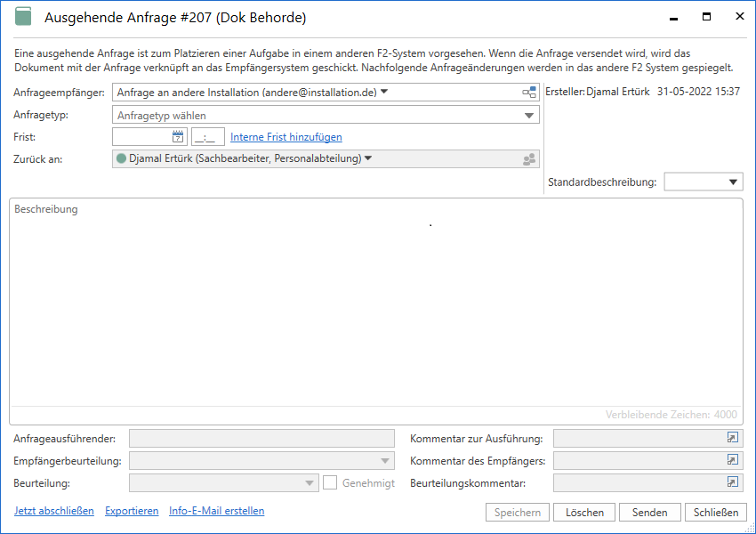The width and height of the screenshot is (756, 534).
Task: Click the Frist time input field
Action: coord(208,137)
